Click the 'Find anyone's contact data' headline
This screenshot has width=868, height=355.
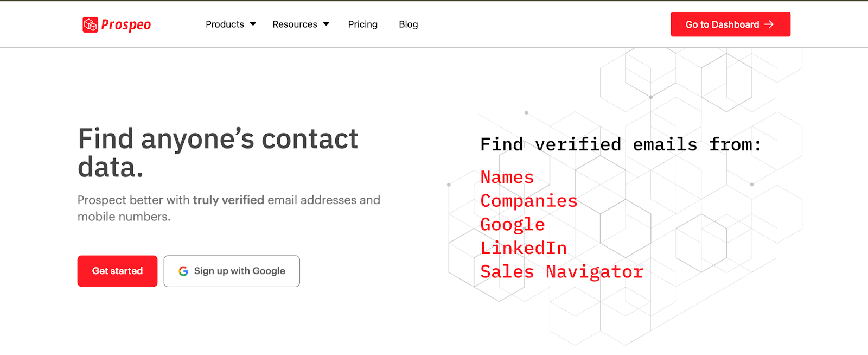coord(218,153)
